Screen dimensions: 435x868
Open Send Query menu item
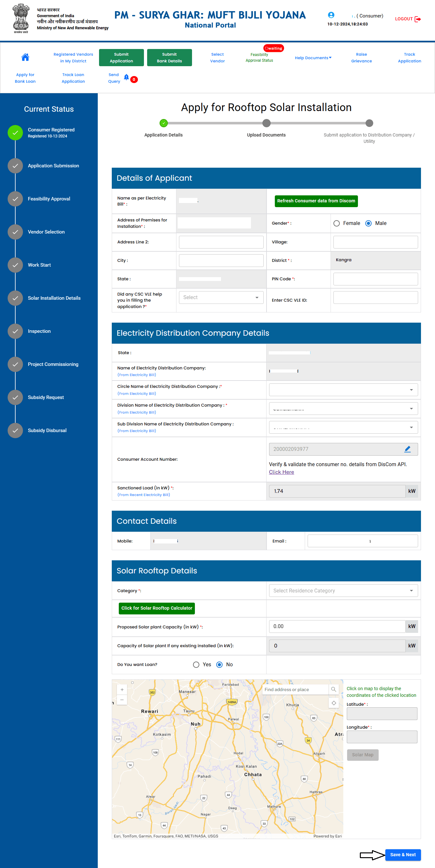pyautogui.click(x=114, y=78)
